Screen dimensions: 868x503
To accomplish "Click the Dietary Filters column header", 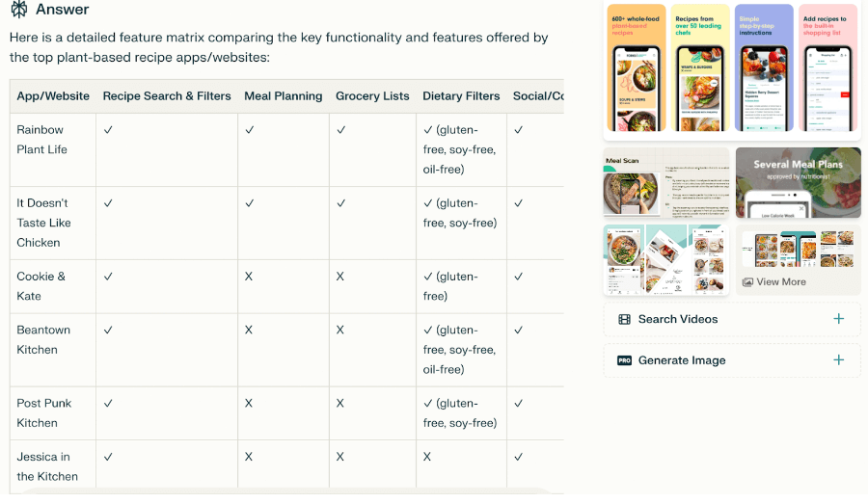I will (461, 96).
